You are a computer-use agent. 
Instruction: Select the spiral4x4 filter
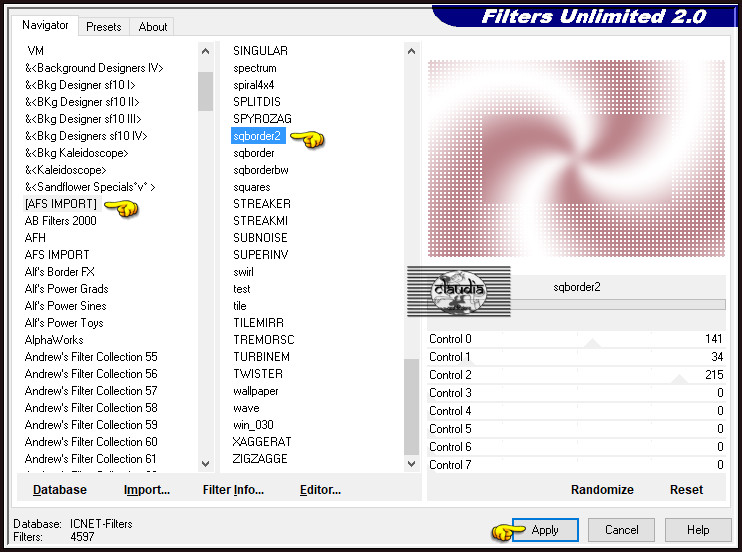click(254, 85)
